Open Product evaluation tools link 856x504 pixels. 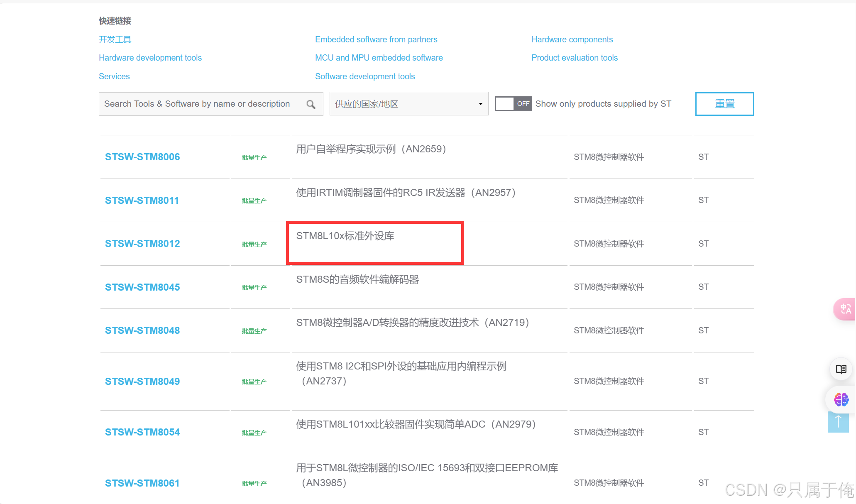coord(575,58)
